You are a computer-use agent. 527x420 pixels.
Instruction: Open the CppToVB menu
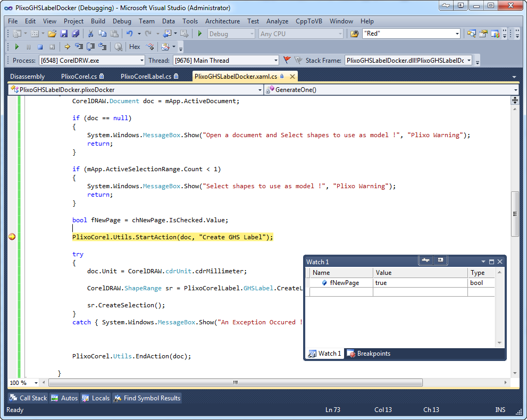point(309,21)
